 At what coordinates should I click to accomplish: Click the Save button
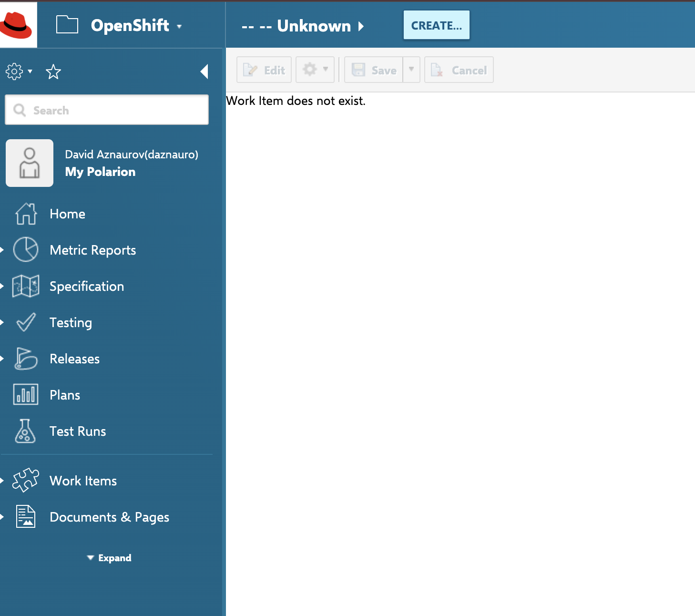374,70
